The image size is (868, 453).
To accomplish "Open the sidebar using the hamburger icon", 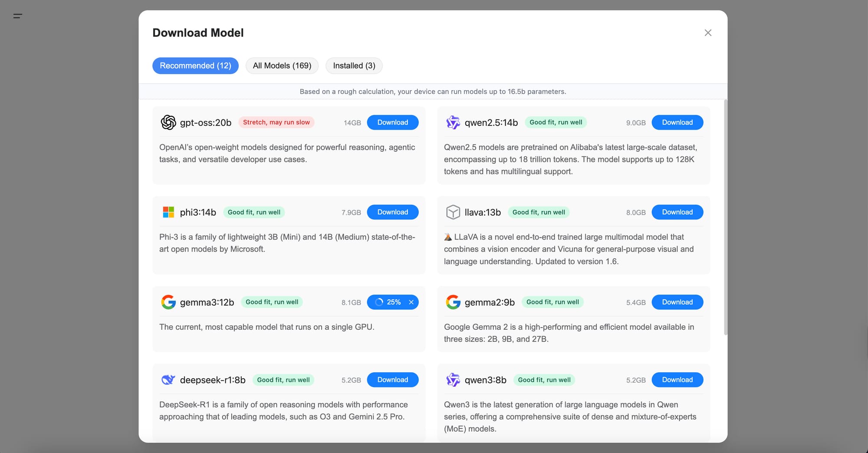I will pos(18,16).
